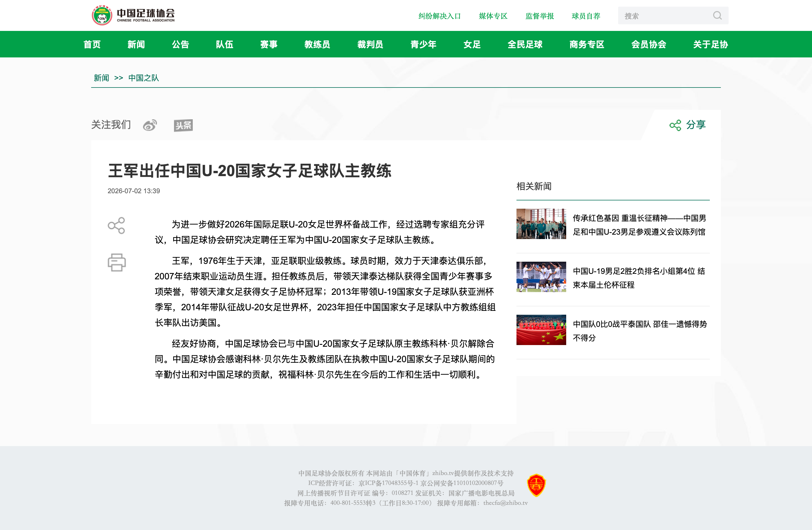Click the thecfa@zhibo.tv email text

coord(506,503)
